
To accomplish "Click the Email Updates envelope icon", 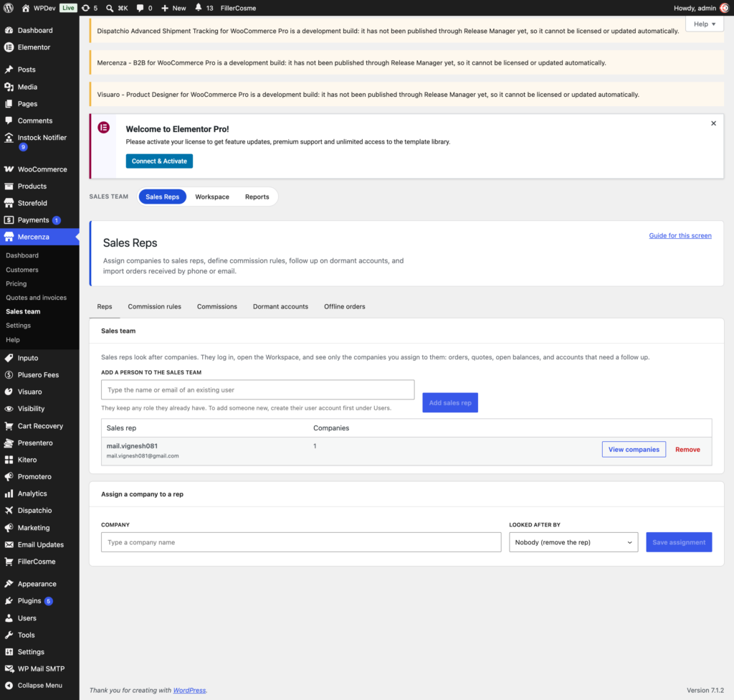I will click(9, 544).
